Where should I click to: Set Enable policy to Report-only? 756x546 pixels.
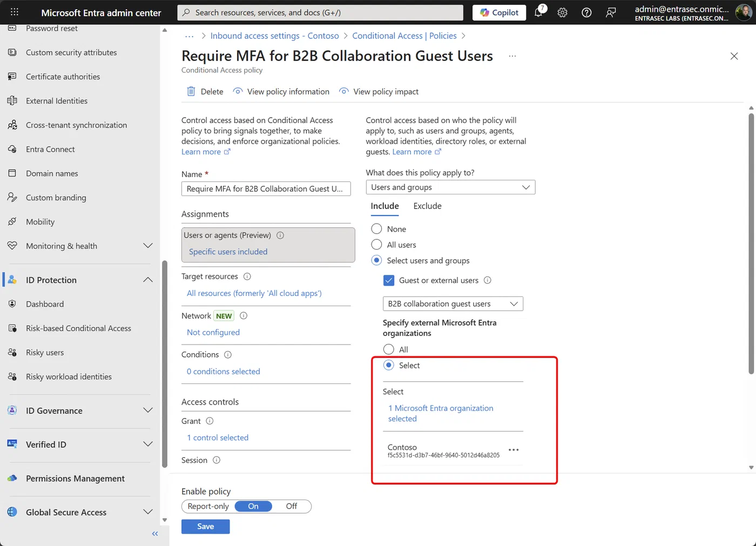click(208, 507)
